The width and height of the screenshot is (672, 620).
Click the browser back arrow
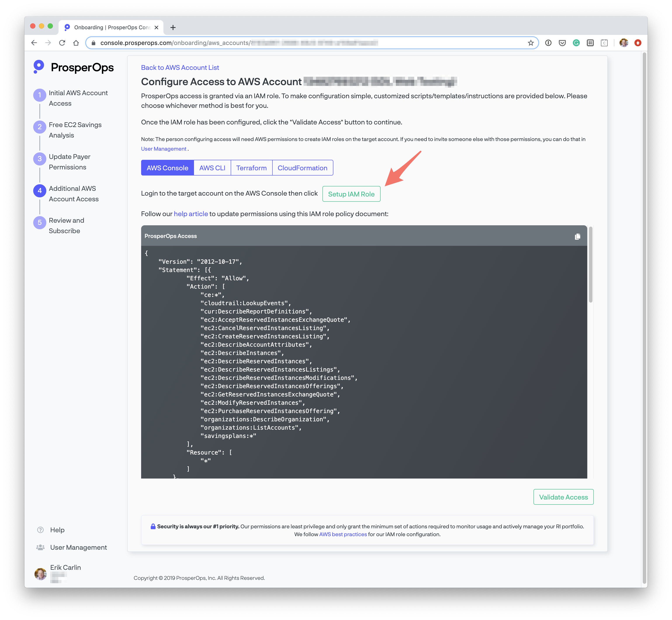click(x=34, y=43)
